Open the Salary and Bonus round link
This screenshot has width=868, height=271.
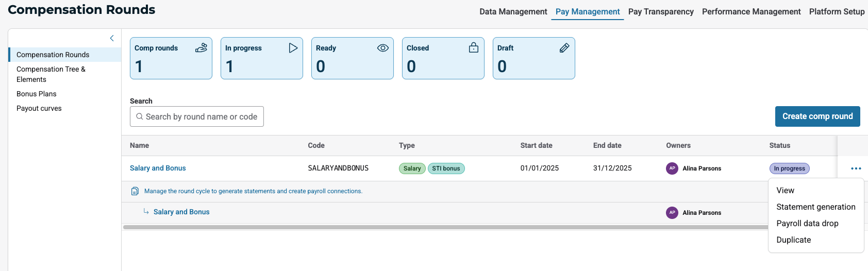tap(158, 168)
